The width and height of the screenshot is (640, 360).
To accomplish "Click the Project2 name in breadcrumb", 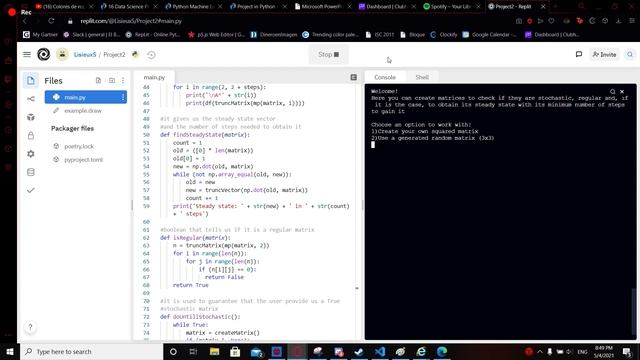I will (114, 54).
